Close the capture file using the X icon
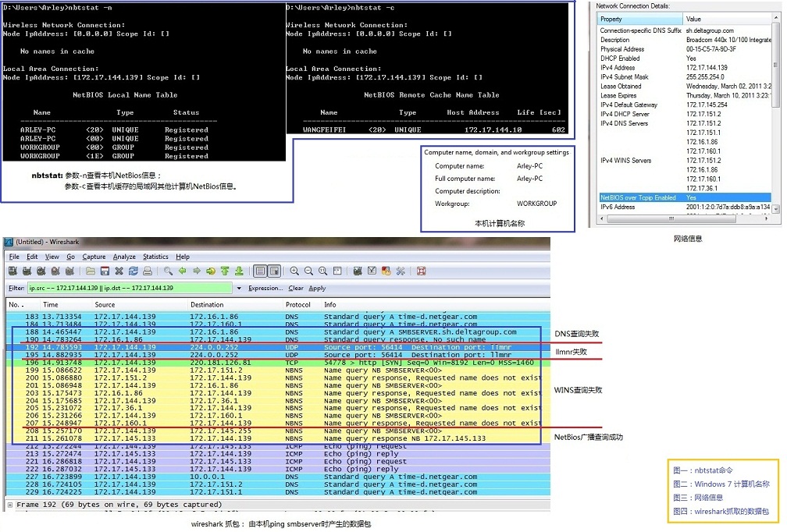 coord(119,271)
